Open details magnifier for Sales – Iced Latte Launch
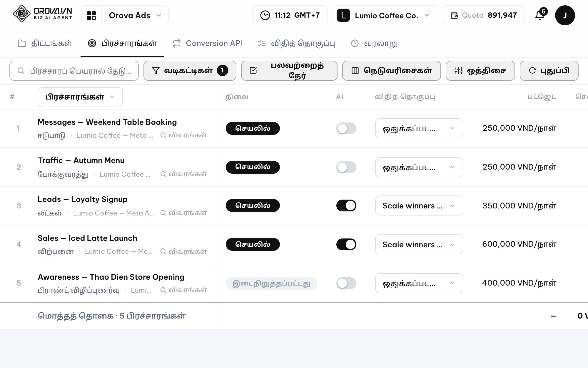The height and width of the screenshot is (368, 588). coord(163,251)
